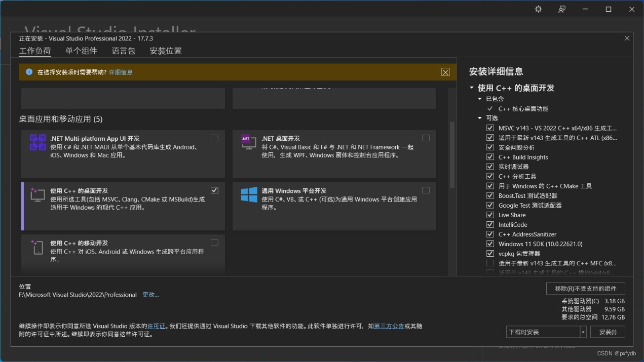Uncheck C++ Build Insights component

490,157
